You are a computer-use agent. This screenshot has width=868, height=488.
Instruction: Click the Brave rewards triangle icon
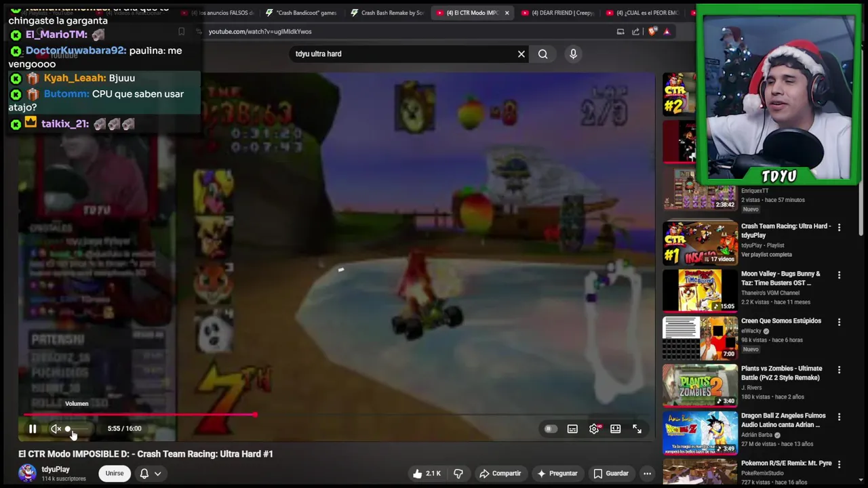(667, 31)
